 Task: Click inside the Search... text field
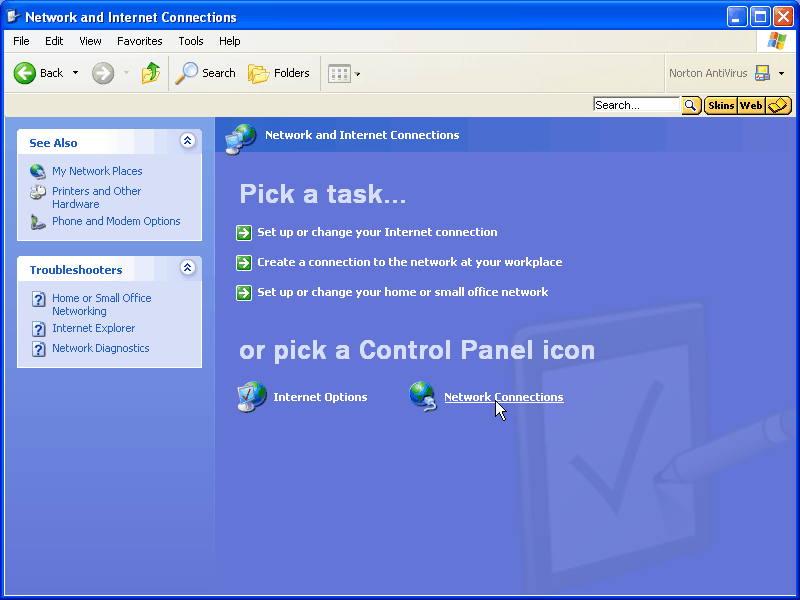pyautogui.click(x=636, y=105)
